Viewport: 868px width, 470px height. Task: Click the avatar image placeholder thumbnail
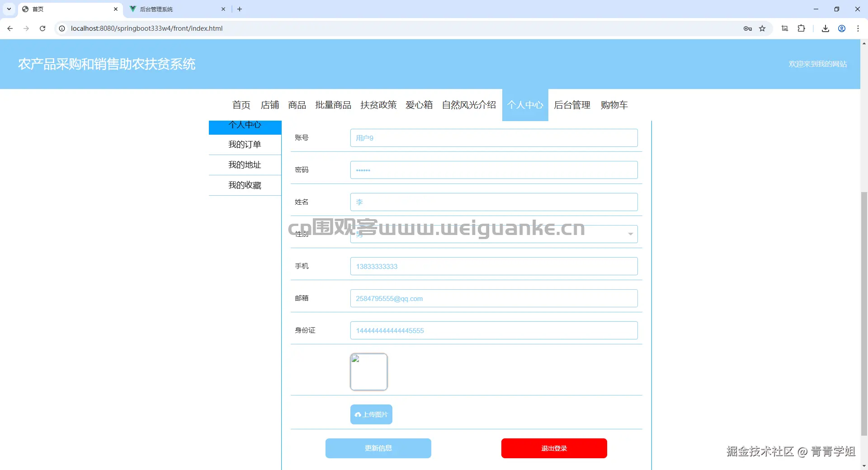click(x=368, y=371)
